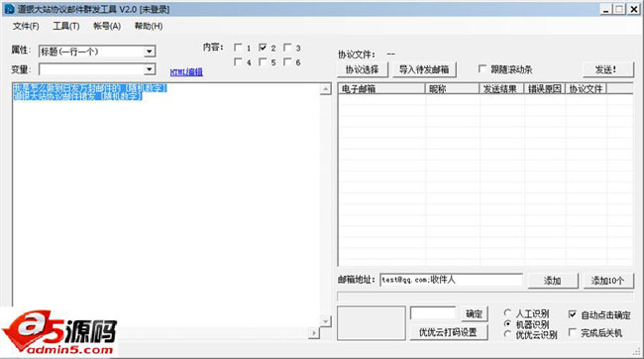Open the 帐号(A) menu
Screen dimensions: 644x359
point(107,27)
